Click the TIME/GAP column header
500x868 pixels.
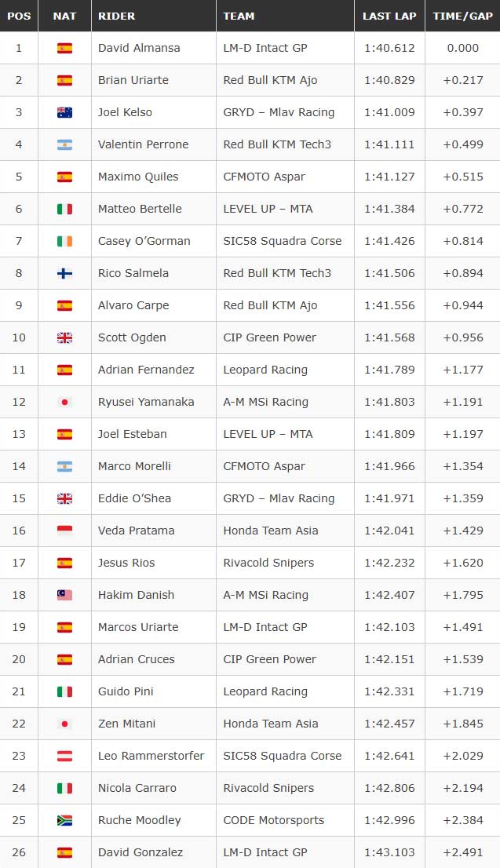point(463,16)
